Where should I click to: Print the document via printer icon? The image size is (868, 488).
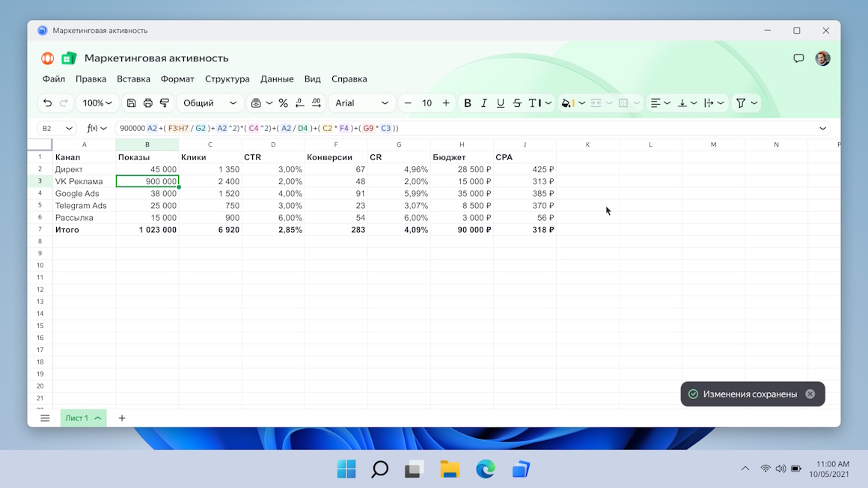148,103
